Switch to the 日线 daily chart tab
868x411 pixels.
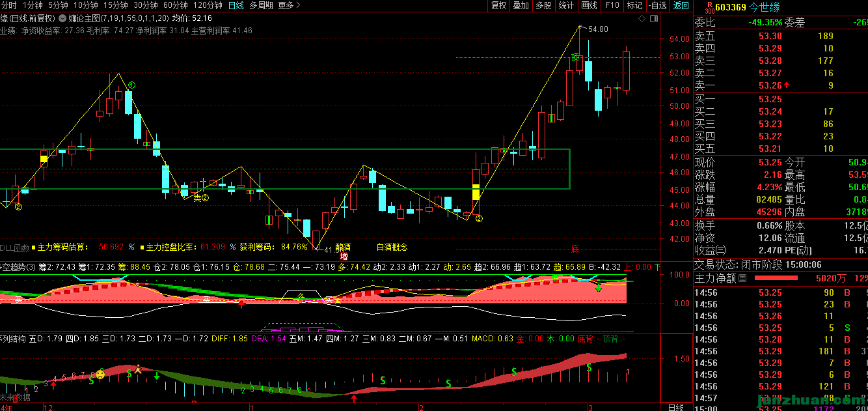pos(236,6)
